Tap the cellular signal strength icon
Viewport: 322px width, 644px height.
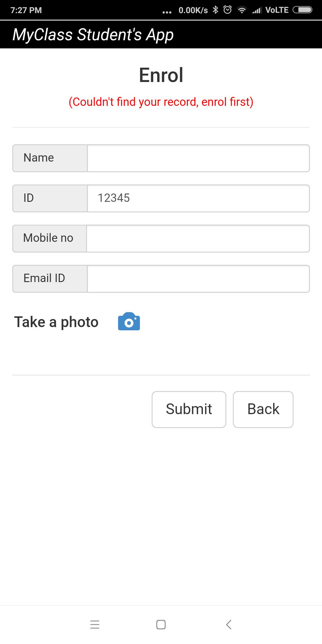click(256, 10)
